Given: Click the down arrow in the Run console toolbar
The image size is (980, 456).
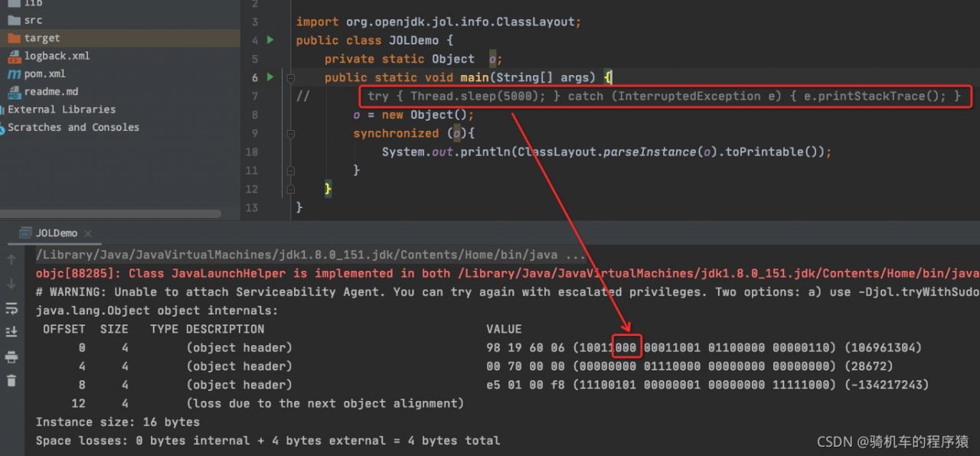Looking at the screenshot, I should (11, 284).
